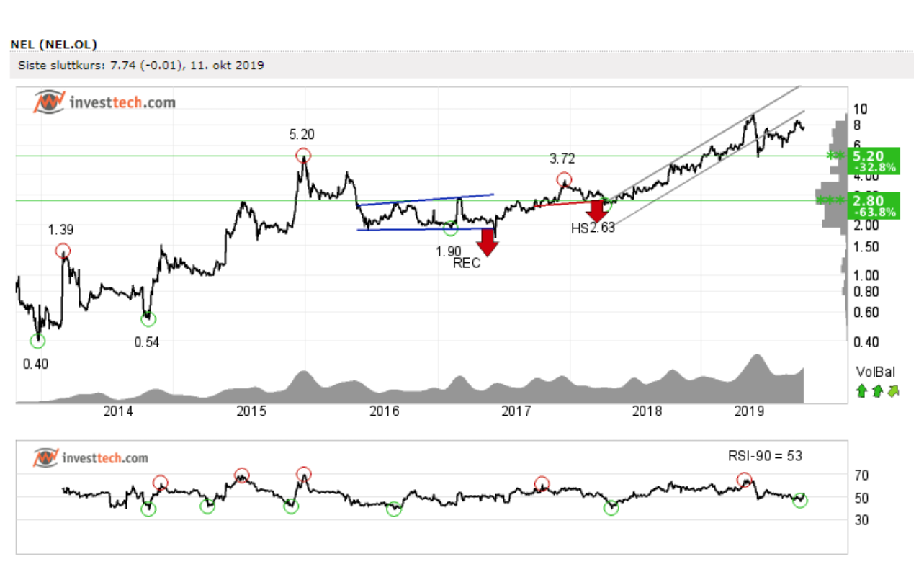Click the RSI-90 = 53 label
The height and width of the screenshot is (572, 924).
(x=764, y=455)
